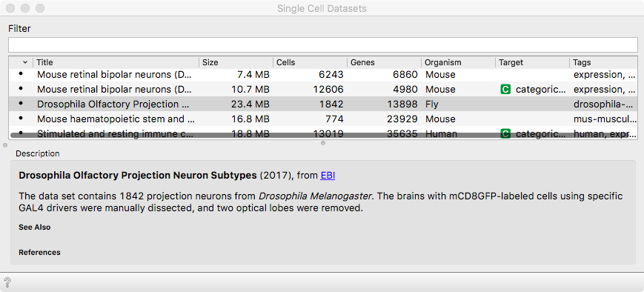The width and height of the screenshot is (644, 292).
Task: Click the 23.4 MB size cell
Action: pyautogui.click(x=250, y=104)
